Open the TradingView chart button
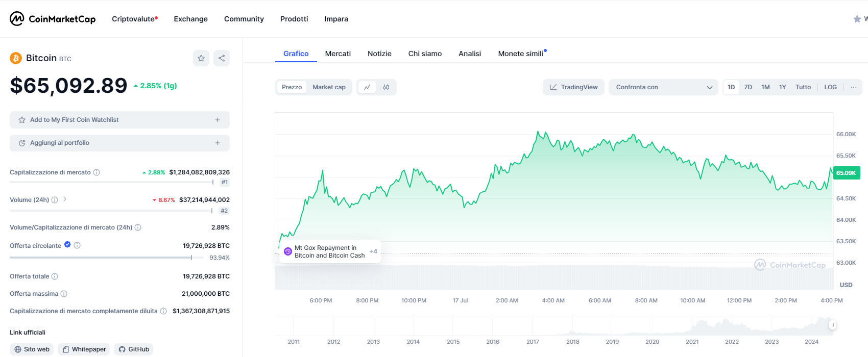Screen dimensions: 868x357 coord(573,87)
